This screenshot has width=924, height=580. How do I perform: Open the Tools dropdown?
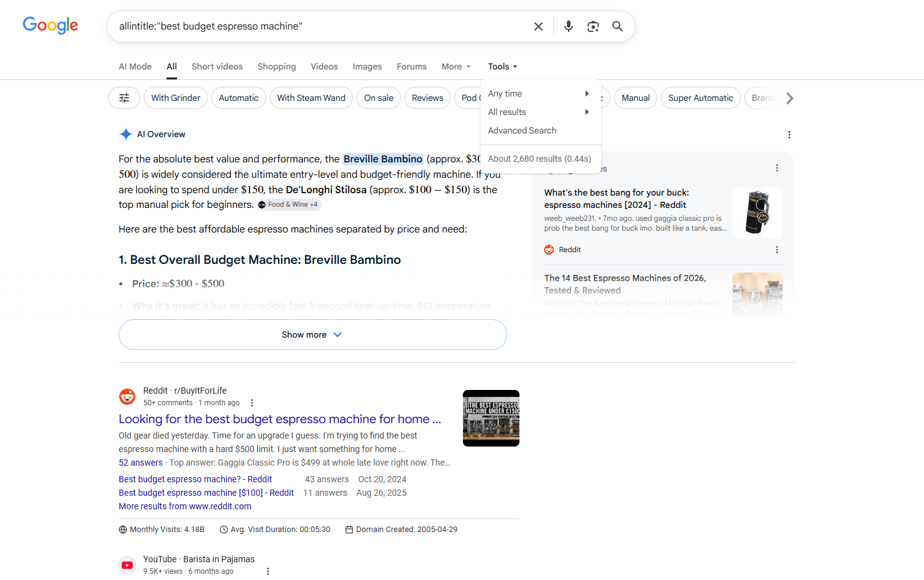(x=503, y=66)
